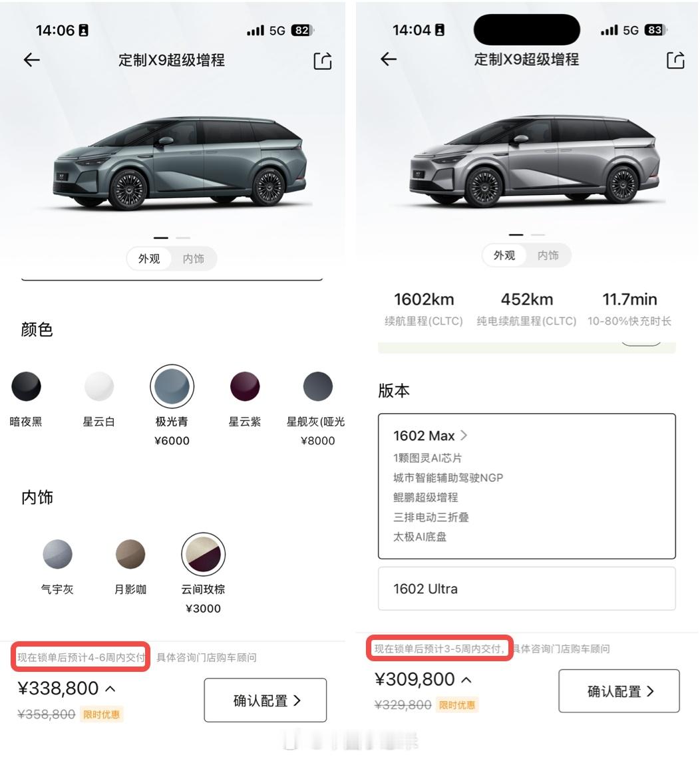Select the 星舰灰 matte gray exterior color
The image size is (700, 757).
coord(317,386)
